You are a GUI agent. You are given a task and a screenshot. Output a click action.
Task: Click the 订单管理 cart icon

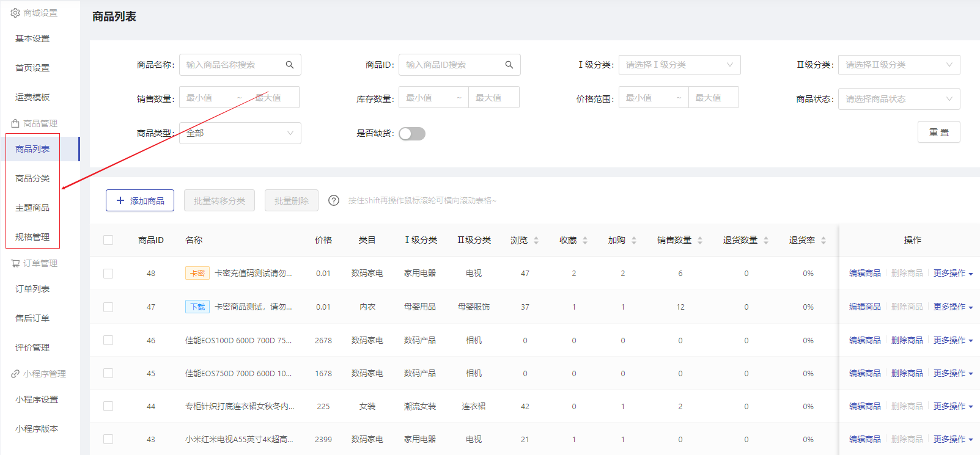15,263
